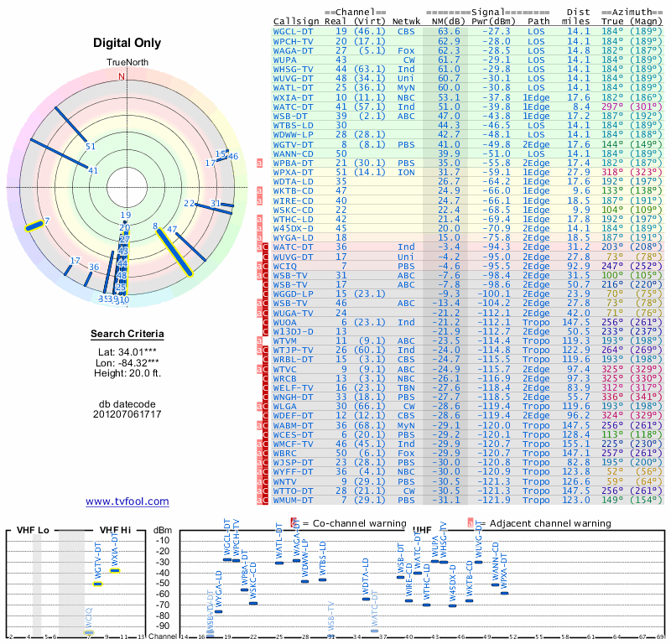Click the co-channel warning icon beside WUVG-DT
671x644 pixels.
click(266, 256)
